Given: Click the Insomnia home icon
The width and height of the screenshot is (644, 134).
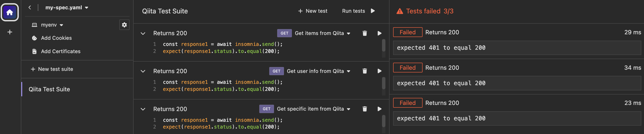Looking at the screenshot, I should [10, 12].
